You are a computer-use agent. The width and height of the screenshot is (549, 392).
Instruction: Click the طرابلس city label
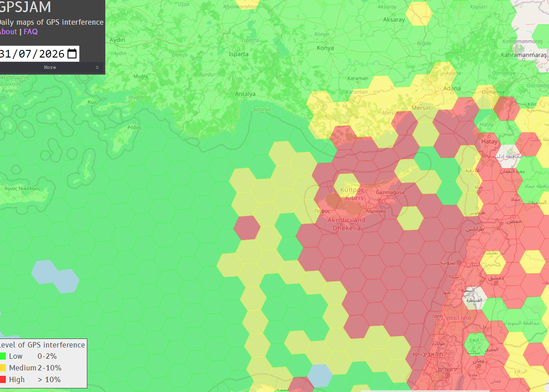click(x=476, y=229)
